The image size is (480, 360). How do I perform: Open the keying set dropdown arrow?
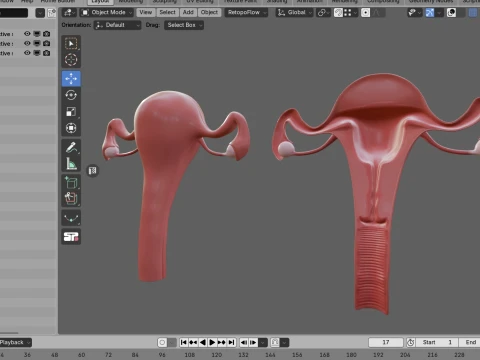284,342
